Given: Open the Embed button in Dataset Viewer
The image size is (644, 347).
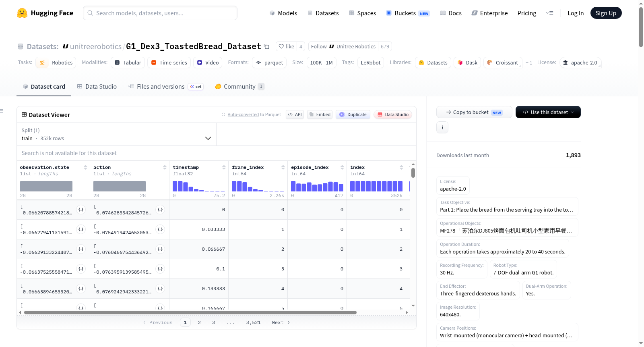Looking at the screenshot, I should (x=320, y=114).
